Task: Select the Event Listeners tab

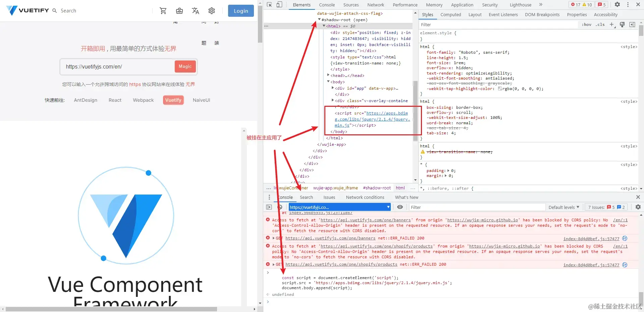Action: (x=503, y=14)
